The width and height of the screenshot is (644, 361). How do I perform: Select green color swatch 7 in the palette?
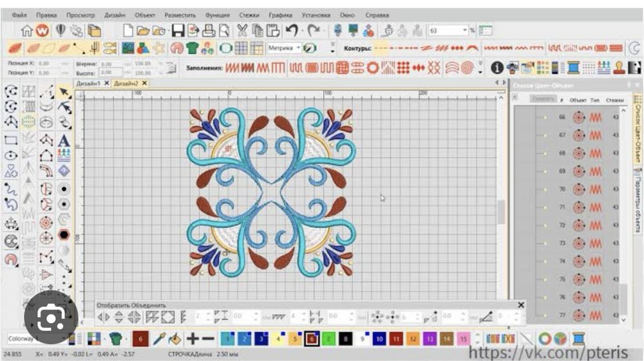coord(328,339)
